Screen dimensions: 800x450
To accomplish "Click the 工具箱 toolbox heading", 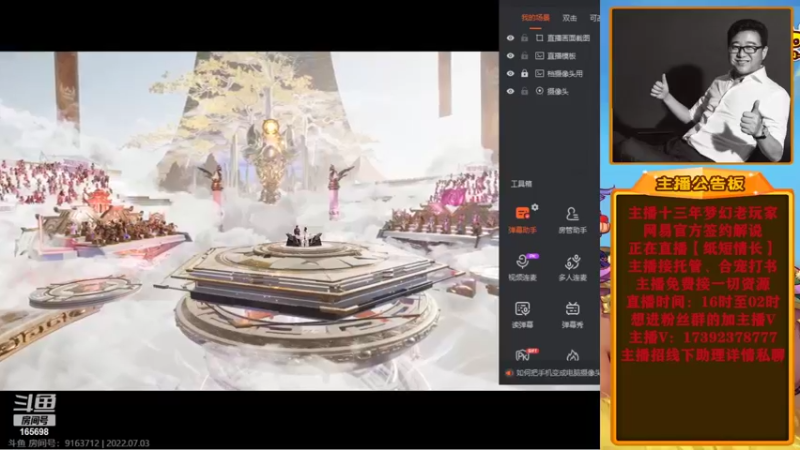I will 521,184.
